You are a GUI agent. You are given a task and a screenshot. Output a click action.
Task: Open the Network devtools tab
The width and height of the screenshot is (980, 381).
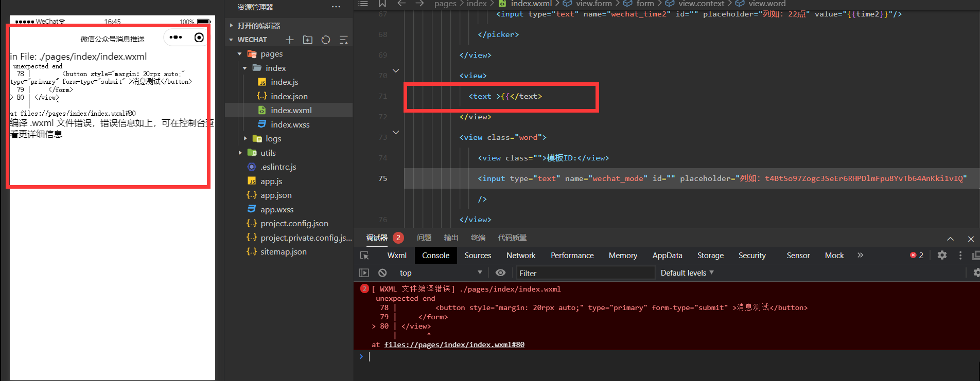521,256
